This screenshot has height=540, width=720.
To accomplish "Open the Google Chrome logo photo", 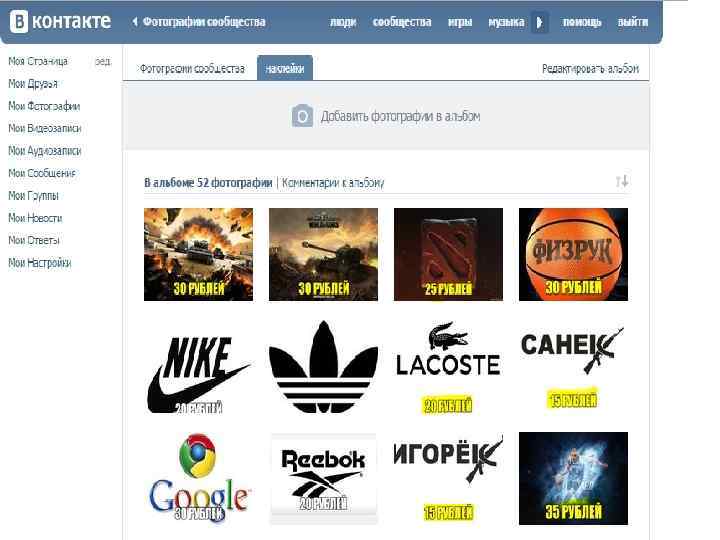I will 198,478.
